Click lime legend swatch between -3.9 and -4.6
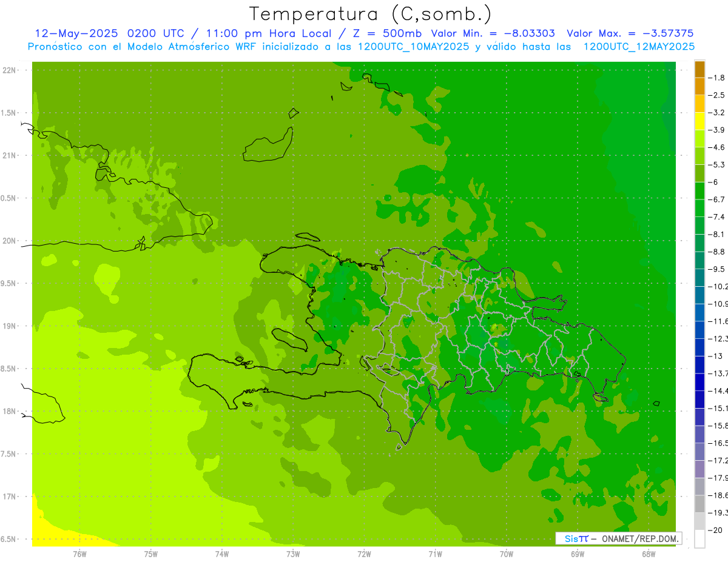 pyautogui.click(x=699, y=138)
